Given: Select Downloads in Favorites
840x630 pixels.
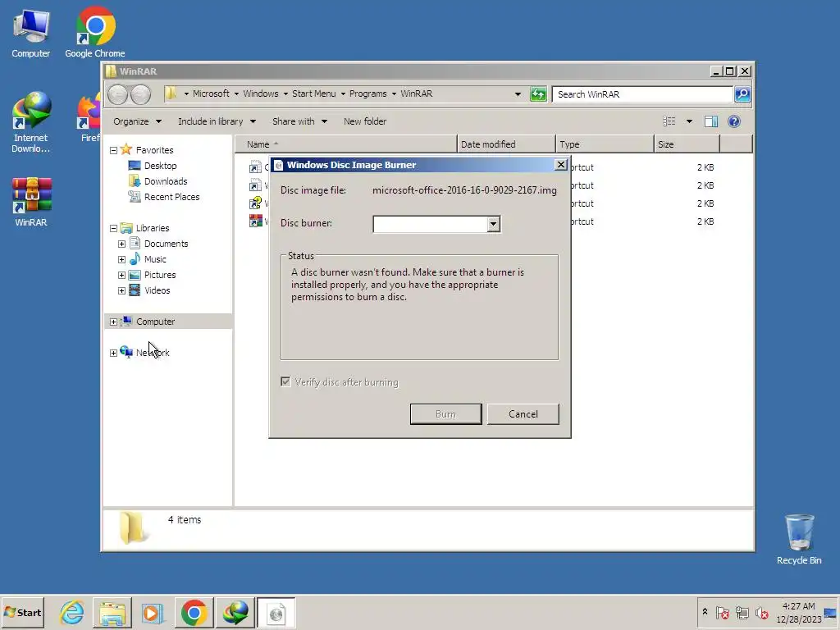Looking at the screenshot, I should tap(166, 181).
